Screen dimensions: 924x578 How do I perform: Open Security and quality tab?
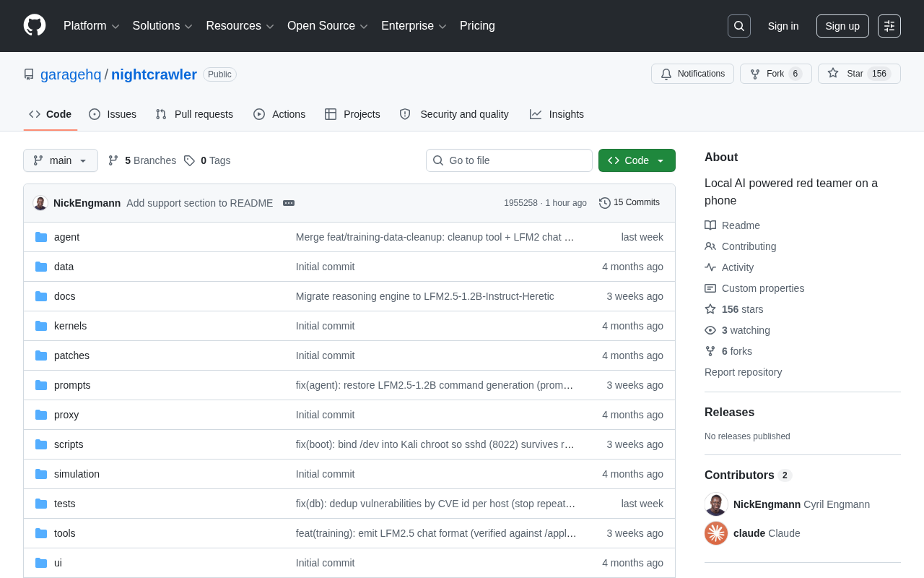(x=454, y=114)
